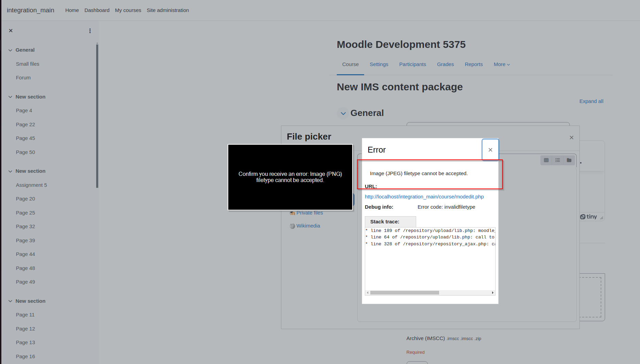The height and width of the screenshot is (364, 640).
Task: Click stack trace scroll left arrow
Action: click(368, 293)
